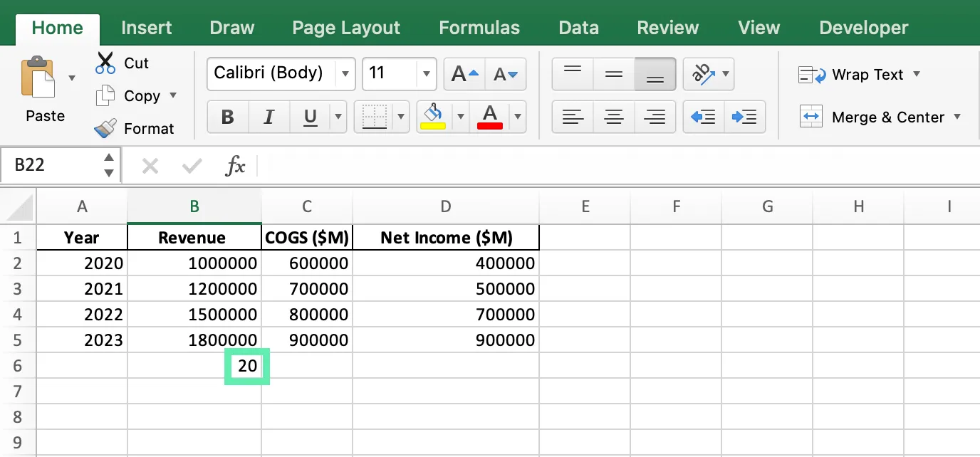
Task: Select row 5 header
Action: (18, 340)
